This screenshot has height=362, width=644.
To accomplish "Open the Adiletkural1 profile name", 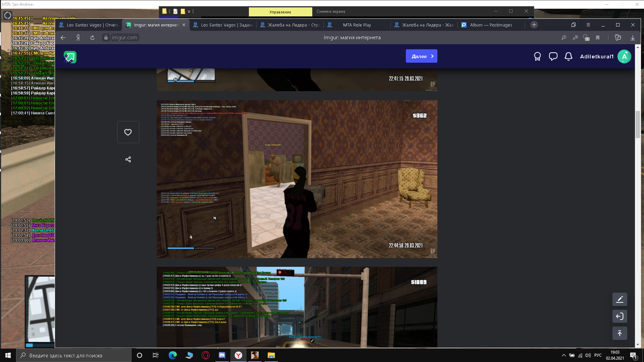I will [597, 57].
